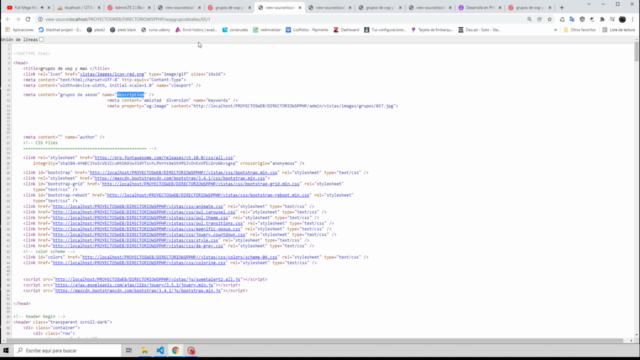Expand the hidden bookmarks chevron
640x360 pixels.
coord(556,30)
